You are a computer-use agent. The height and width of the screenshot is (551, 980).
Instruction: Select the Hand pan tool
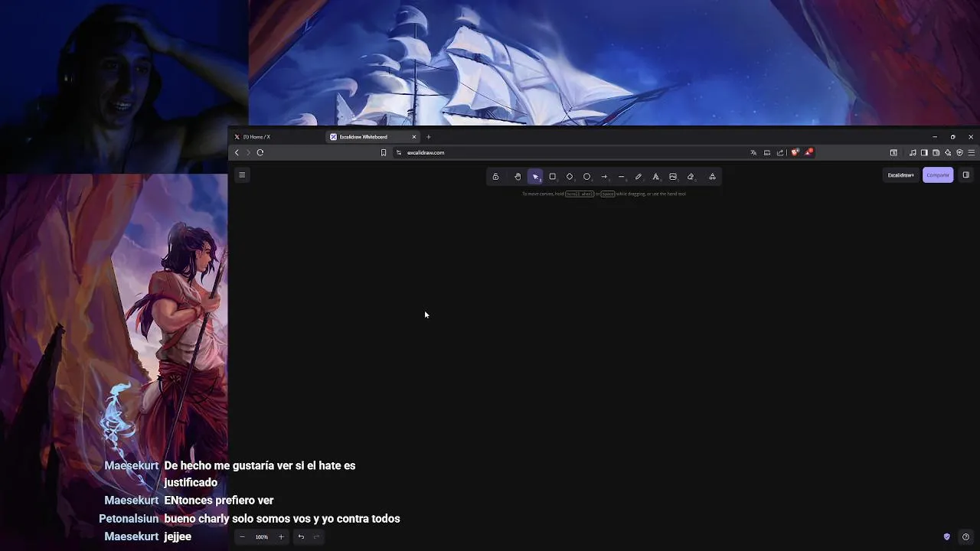pyautogui.click(x=518, y=177)
